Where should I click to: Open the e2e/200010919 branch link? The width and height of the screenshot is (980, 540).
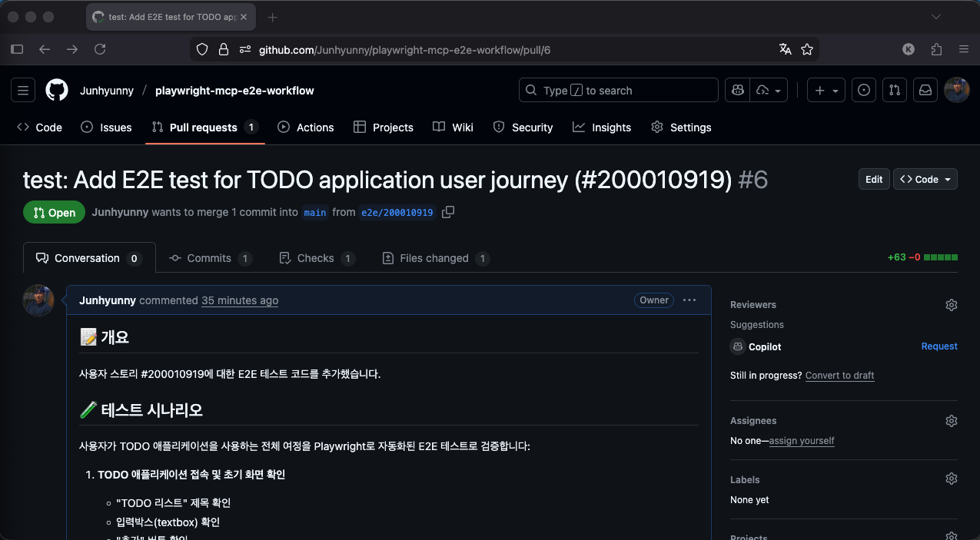point(397,213)
